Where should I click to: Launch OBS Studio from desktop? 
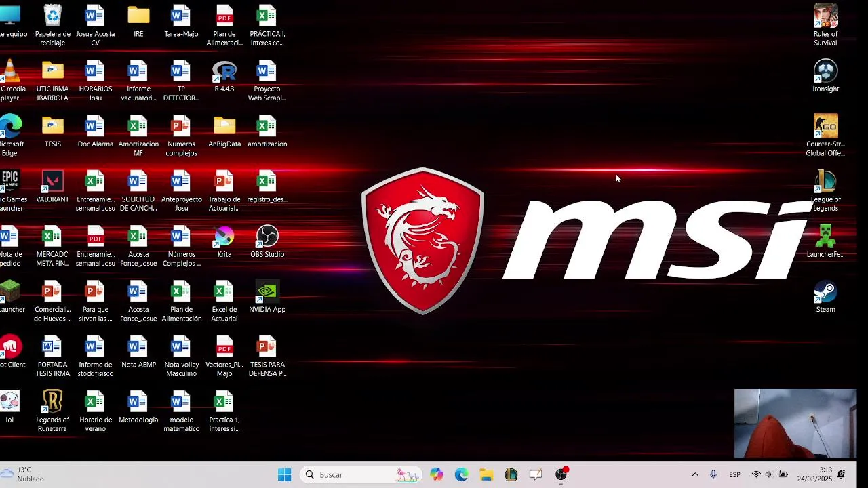click(x=267, y=241)
